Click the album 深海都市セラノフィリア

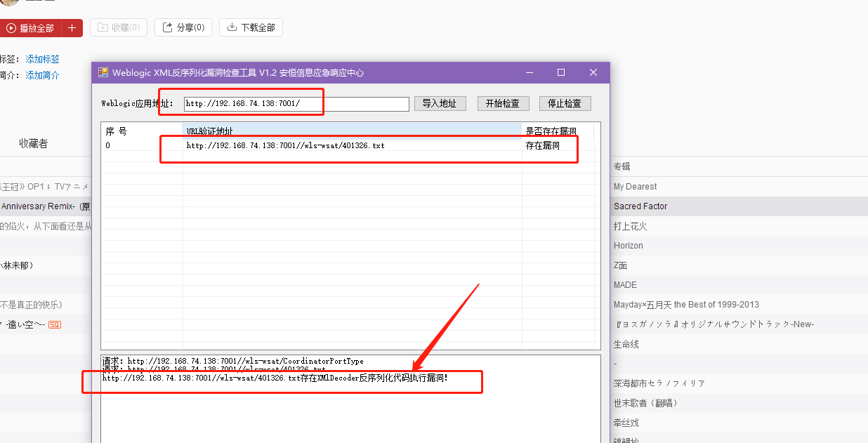point(659,383)
